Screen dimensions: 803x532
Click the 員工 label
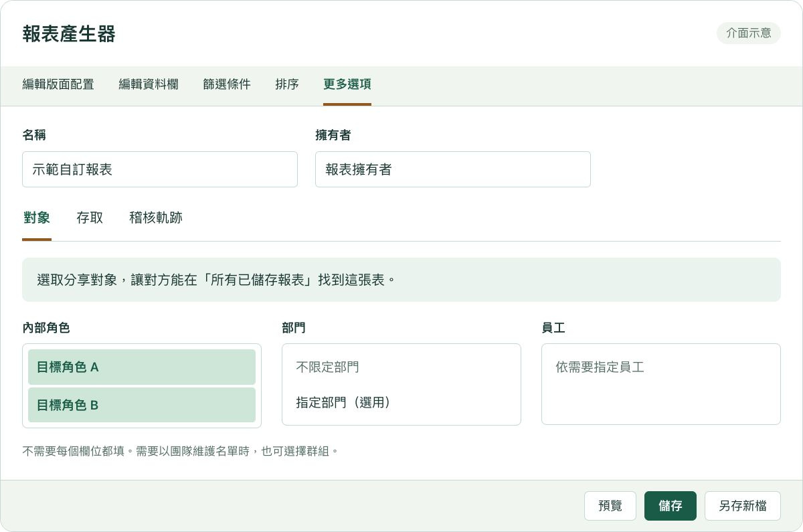pos(553,329)
